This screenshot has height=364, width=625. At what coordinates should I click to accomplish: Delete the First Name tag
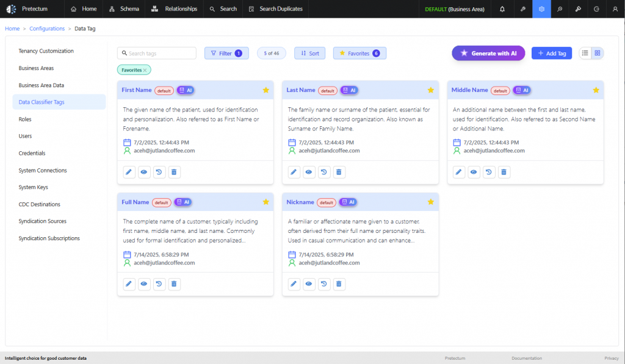(x=174, y=172)
